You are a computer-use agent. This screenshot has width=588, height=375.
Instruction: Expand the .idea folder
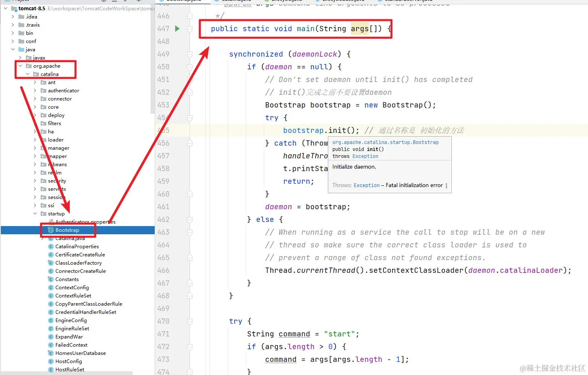tap(13, 17)
